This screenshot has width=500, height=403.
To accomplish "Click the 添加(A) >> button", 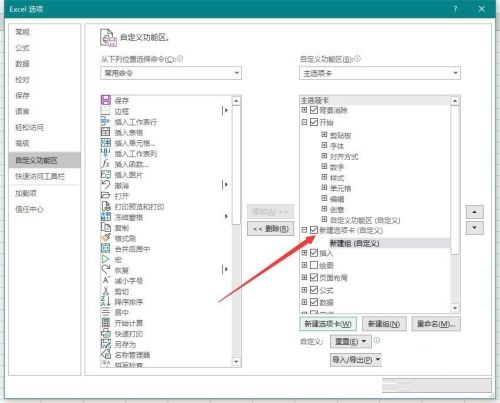I will coord(270,211).
